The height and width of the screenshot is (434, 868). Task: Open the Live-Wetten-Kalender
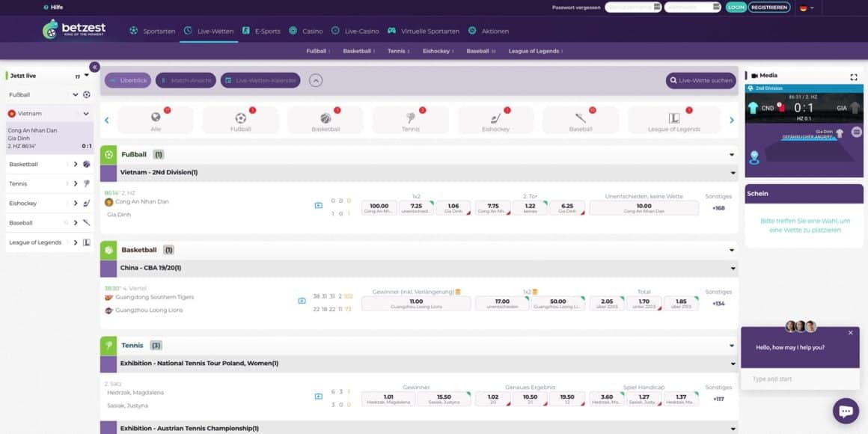260,80
